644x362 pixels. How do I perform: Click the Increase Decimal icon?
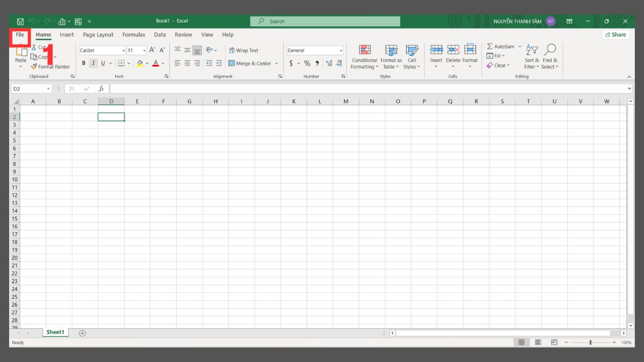coord(328,63)
